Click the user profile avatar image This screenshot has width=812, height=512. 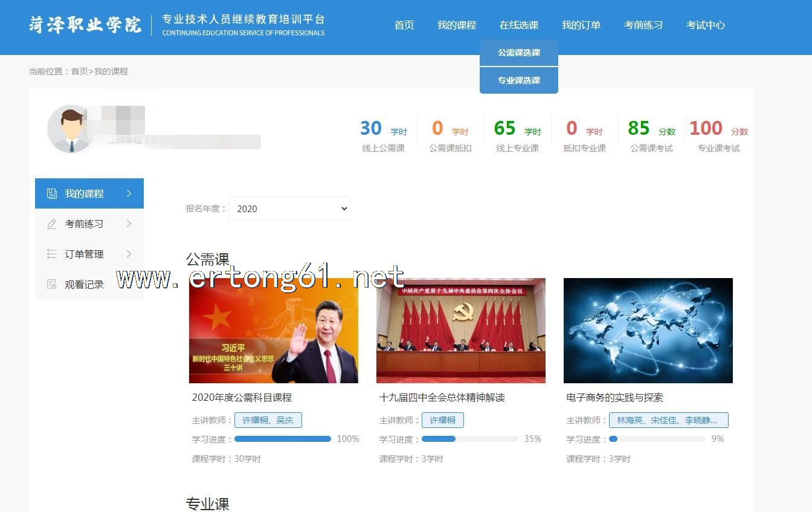(x=71, y=129)
